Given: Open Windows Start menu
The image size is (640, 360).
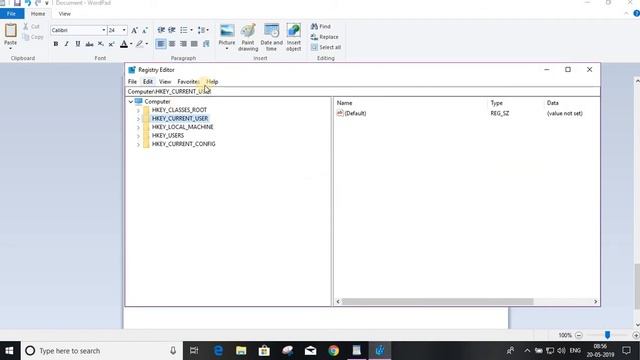Looking at the screenshot, I should click(9, 351).
